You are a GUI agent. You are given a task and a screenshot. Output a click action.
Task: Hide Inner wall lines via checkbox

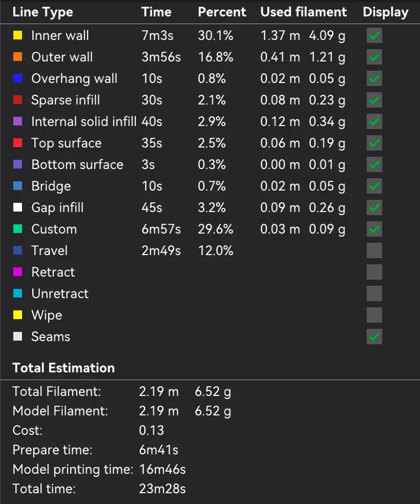coord(374,35)
